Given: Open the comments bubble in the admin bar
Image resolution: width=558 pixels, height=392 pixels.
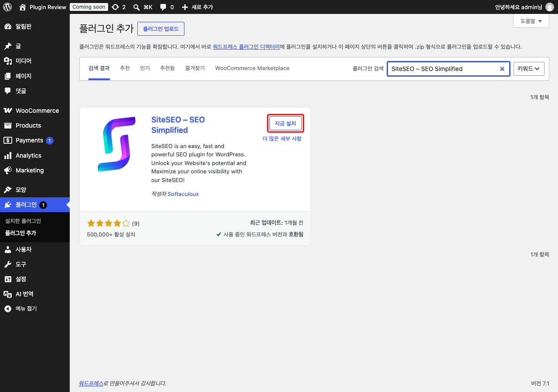Looking at the screenshot, I should pyautogui.click(x=163, y=7).
